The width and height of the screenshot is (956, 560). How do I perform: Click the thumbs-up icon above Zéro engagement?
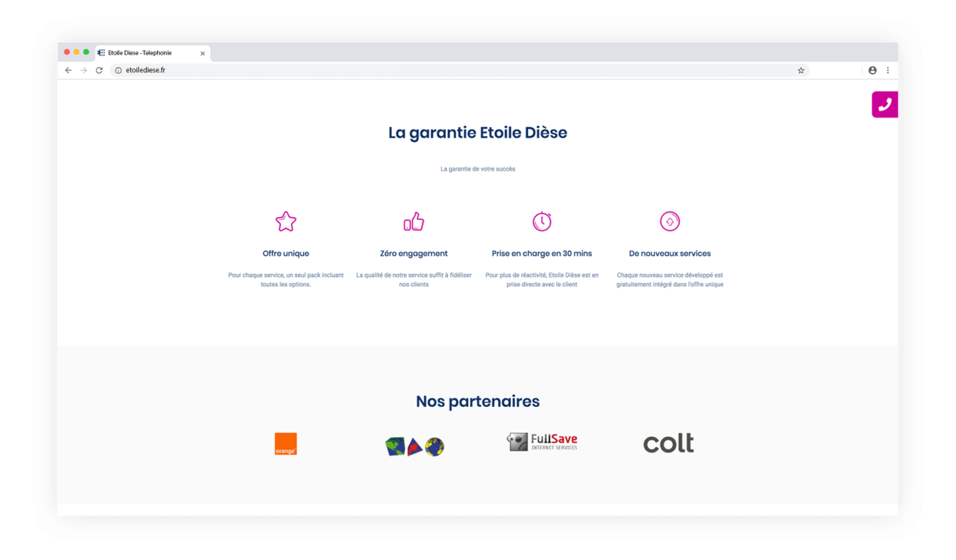[414, 221]
